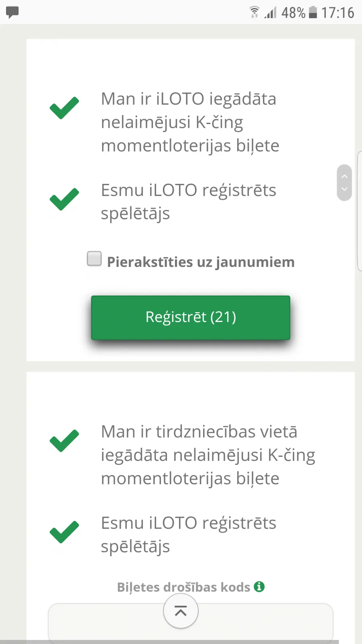Viewport: 362px width, 644px height.
Task: Click the Reģistrēt (21) button
Action: [191, 318]
